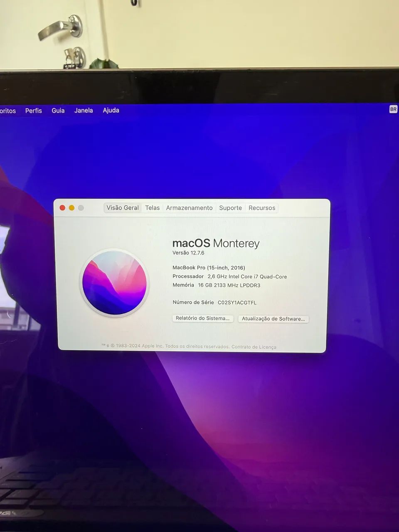The image size is (399, 532).
Task: Open the Contrato de Licença link
Action: tap(254, 347)
